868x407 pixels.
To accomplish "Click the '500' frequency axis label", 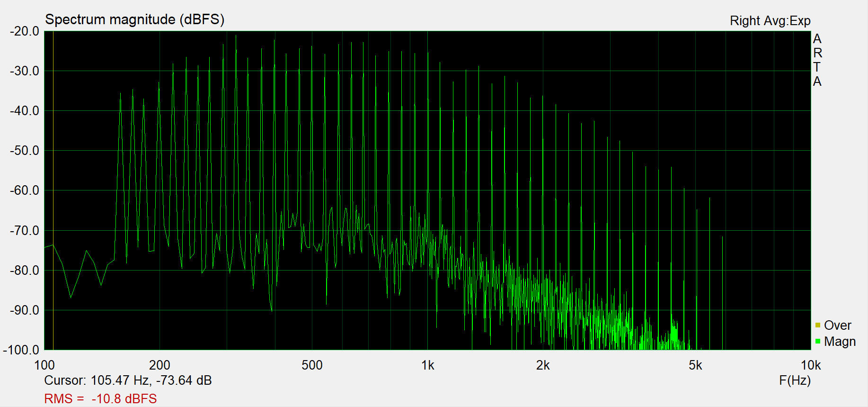I will (x=312, y=365).
